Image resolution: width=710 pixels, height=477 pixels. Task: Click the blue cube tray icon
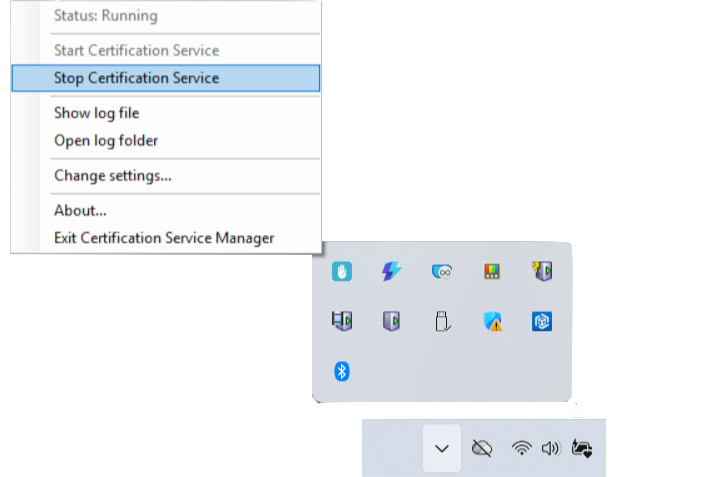point(542,321)
